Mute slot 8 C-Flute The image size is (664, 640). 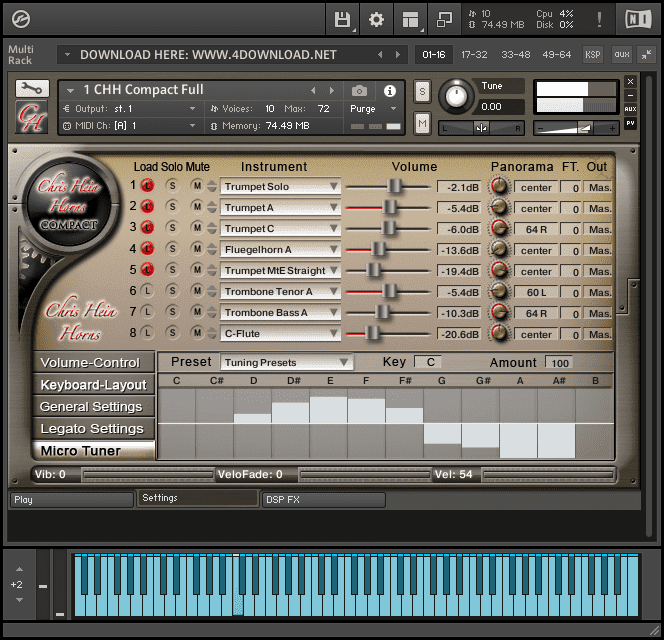tap(197, 332)
